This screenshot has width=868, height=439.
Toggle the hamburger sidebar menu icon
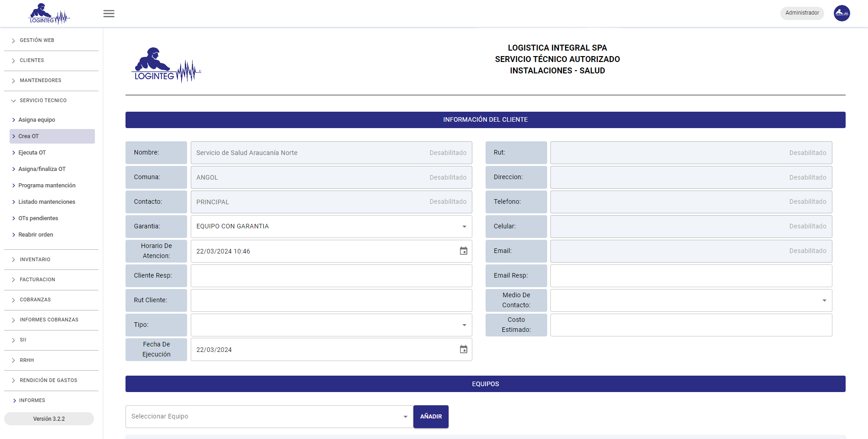tap(109, 14)
